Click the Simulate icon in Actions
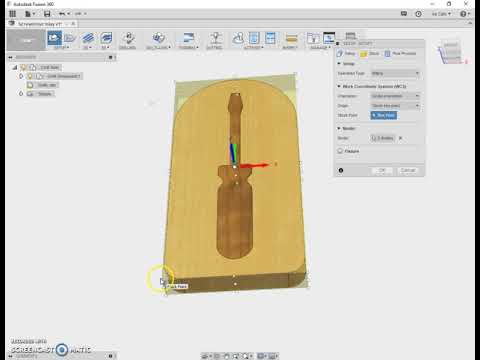This screenshot has height=360, width=480. click(x=238, y=38)
